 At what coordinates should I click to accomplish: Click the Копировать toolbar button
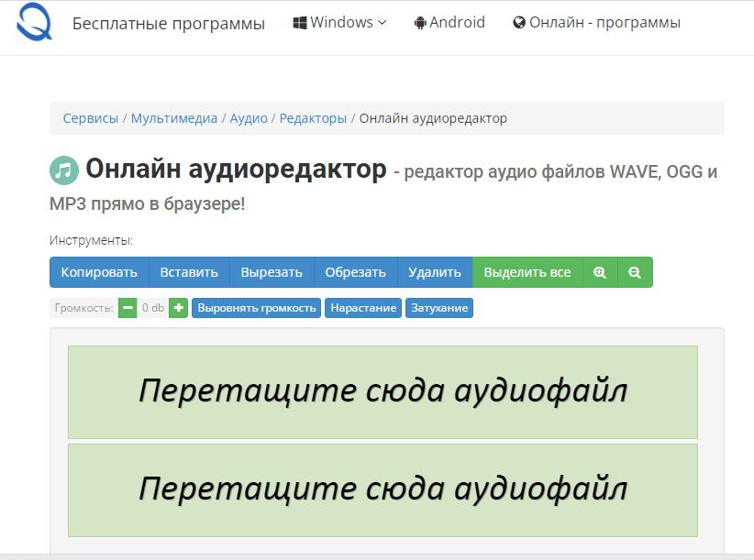98,272
